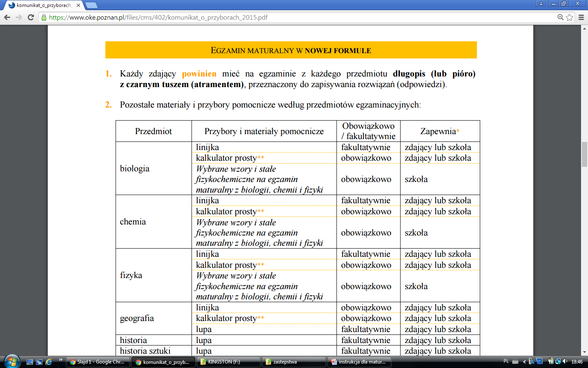Show hidden system tray icons
588x368 pixels.
[x=524, y=361]
